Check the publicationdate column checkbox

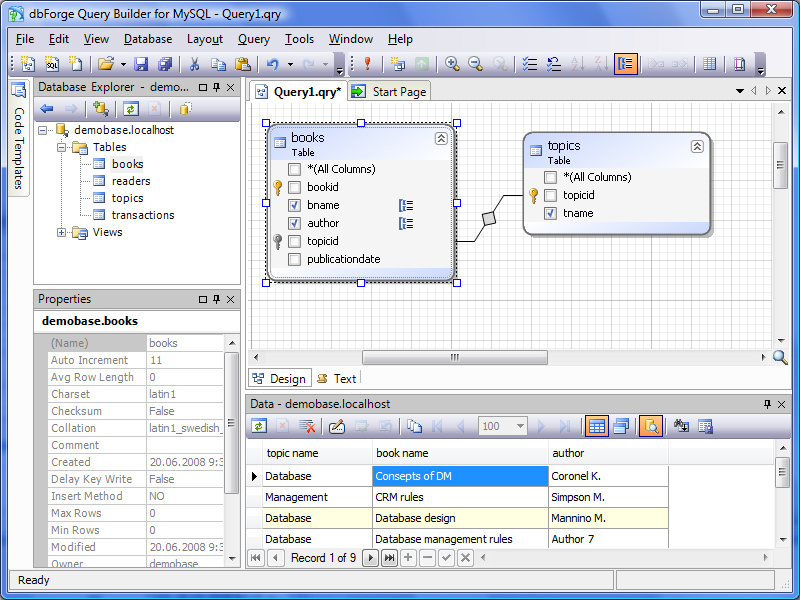tap(294, 259)
